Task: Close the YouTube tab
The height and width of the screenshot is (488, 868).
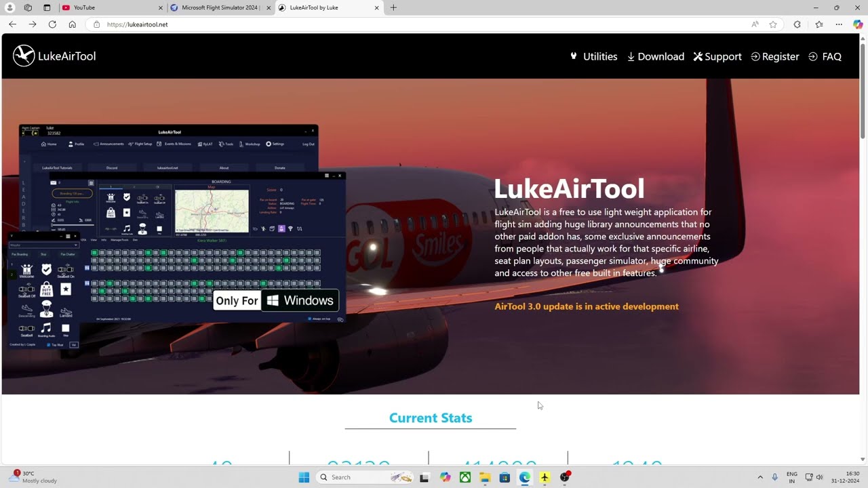Action: (161, 7)
